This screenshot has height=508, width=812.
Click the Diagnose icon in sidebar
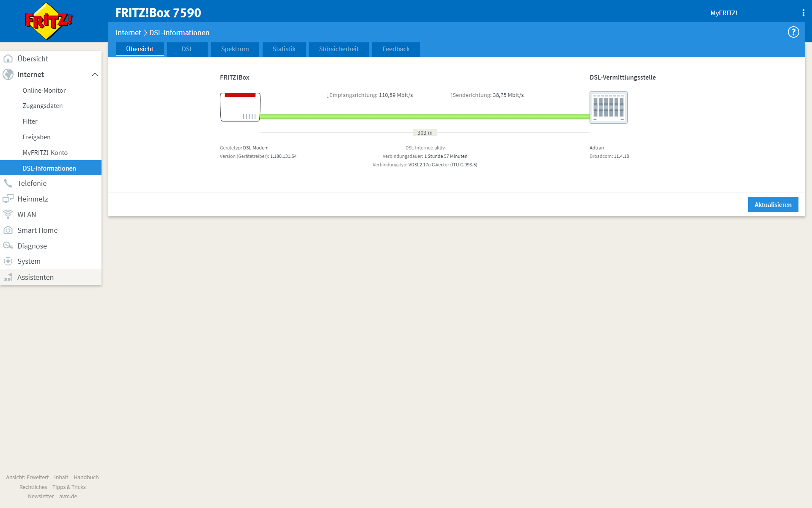click(8, 246)
